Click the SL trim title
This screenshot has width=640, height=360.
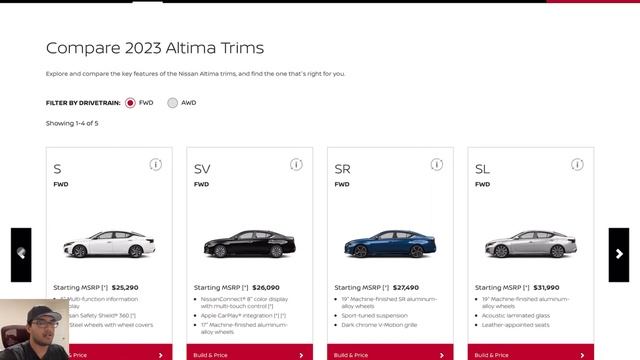point(482,169)
